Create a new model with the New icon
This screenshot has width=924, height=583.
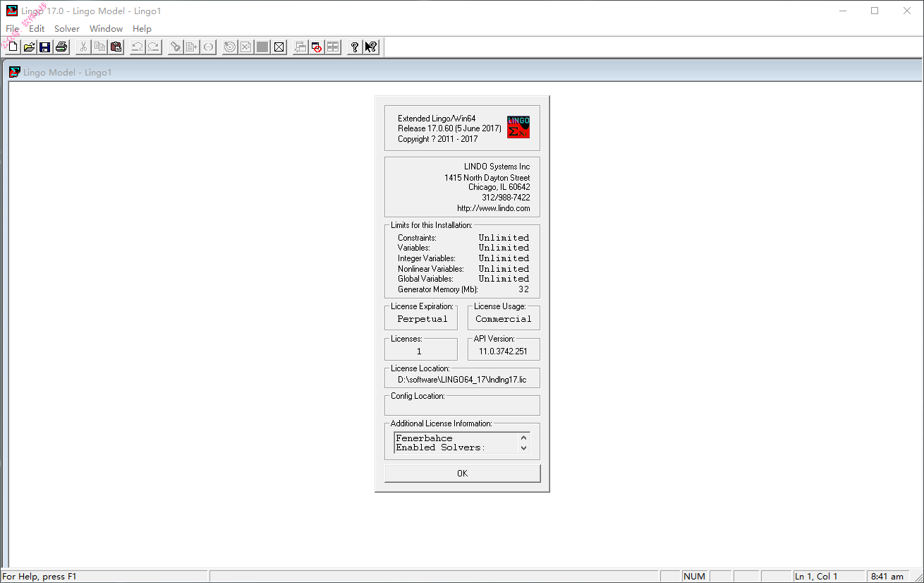(12, 47)
